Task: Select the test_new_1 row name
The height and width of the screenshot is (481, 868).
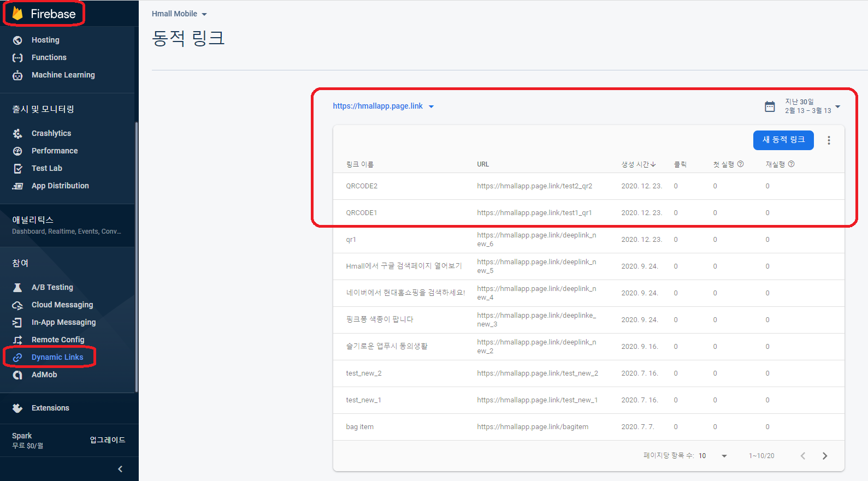Action: coord(363,400)
